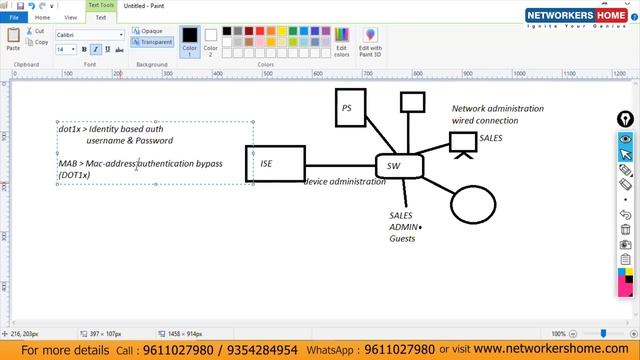This screenshot has height=360, width=640.
Task: Click the trash bin icon on side toolbar
Action: [x=625, y=229]
